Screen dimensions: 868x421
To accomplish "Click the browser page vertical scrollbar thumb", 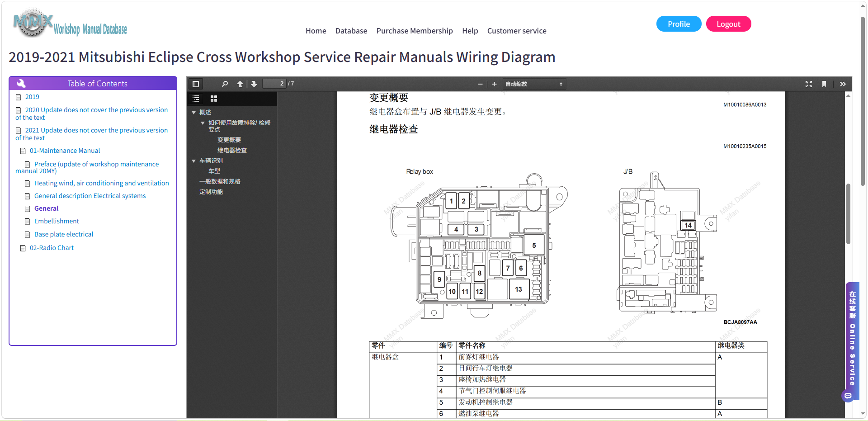I will click(863, 101).
